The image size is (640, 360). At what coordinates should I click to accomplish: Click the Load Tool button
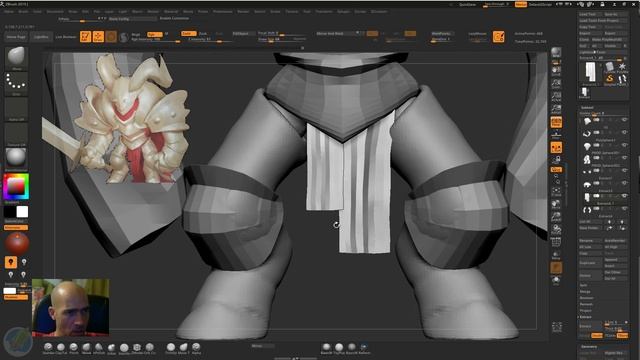click(590, 14)
